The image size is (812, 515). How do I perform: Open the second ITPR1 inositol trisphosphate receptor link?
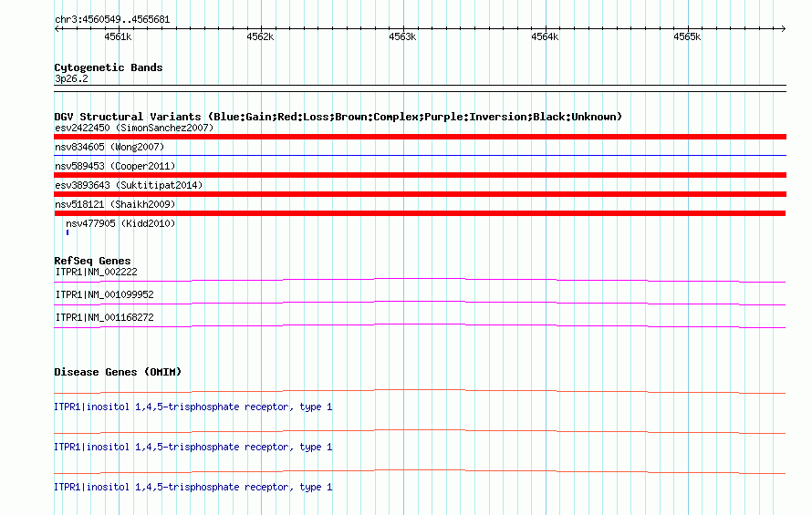pyautogui.click(x=193, y=447)
